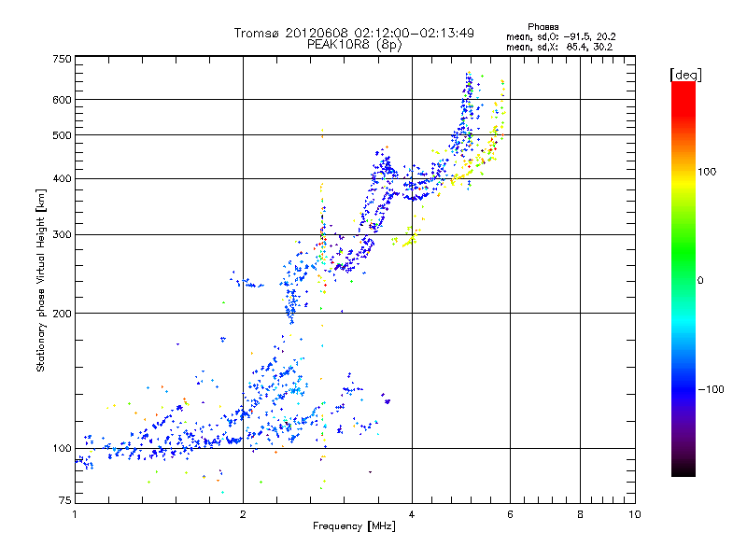Click the y-axis tick label '600'

coord(62,100)
